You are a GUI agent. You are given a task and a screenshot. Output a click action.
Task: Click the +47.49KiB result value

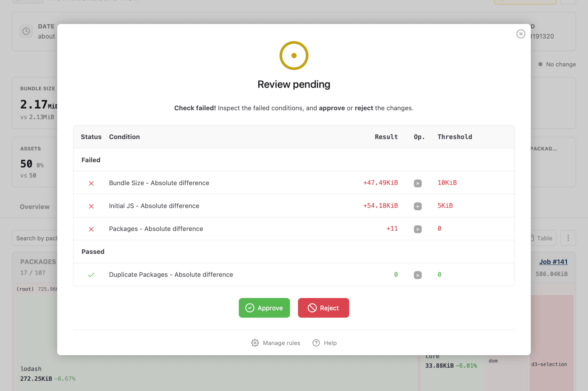380,183
